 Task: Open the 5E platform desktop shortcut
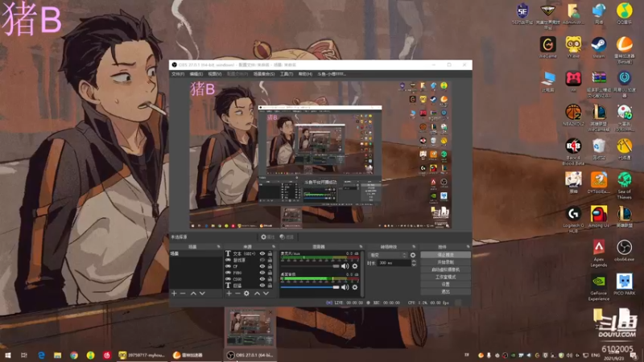point(522,13)
